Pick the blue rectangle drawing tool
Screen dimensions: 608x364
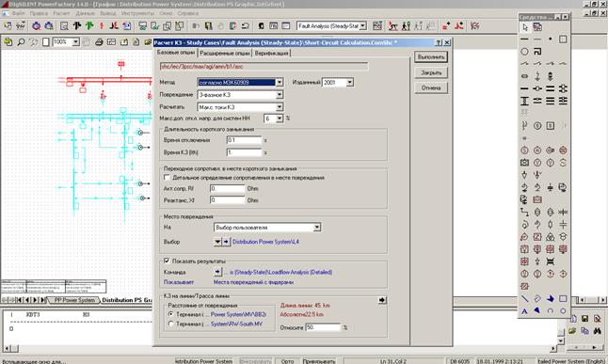(563, 298)
